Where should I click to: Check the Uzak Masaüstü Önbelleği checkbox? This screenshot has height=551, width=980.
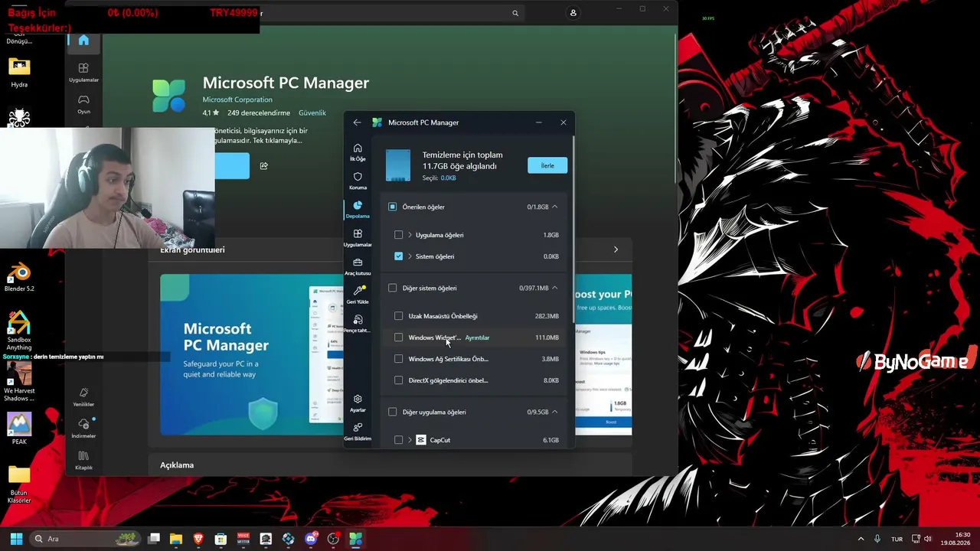pyautogui.click(x=398, y=316)
